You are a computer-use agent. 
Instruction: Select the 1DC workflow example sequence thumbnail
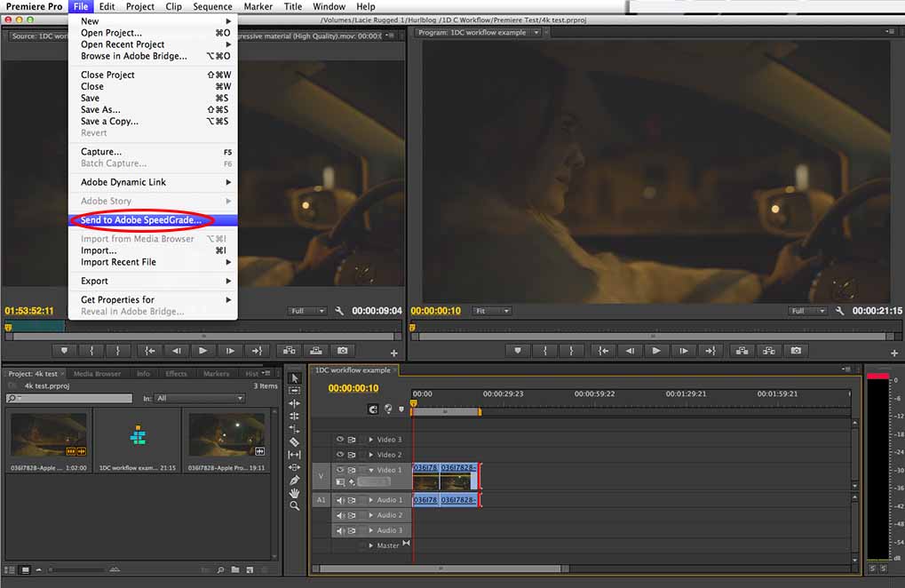(x=137, y=436)
